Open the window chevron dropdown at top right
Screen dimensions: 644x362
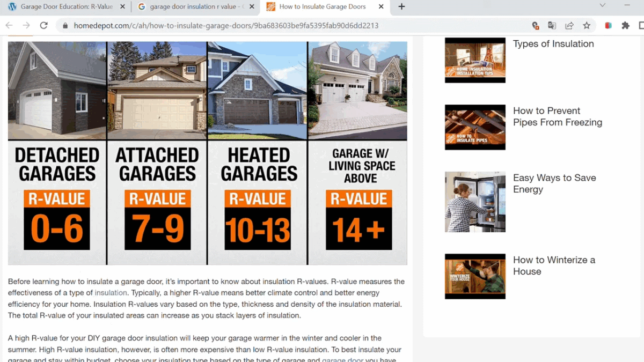tap(602, 5)
